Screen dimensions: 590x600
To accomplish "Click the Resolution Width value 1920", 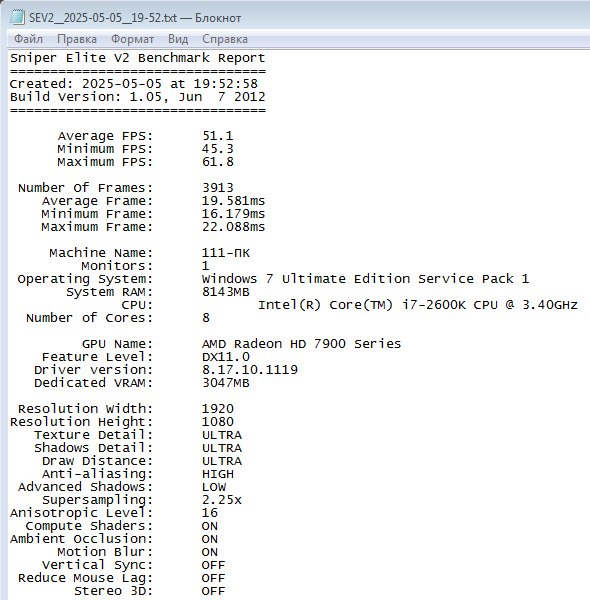I will point(218,409).
